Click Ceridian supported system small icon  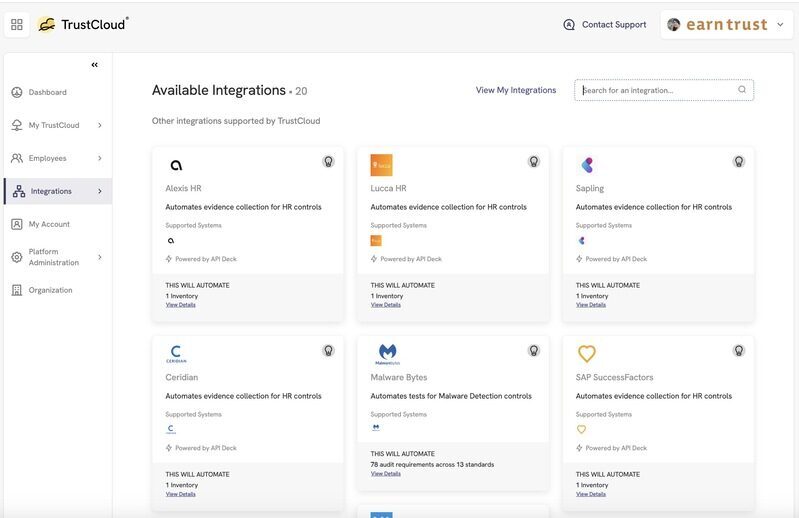click(171, 429)
